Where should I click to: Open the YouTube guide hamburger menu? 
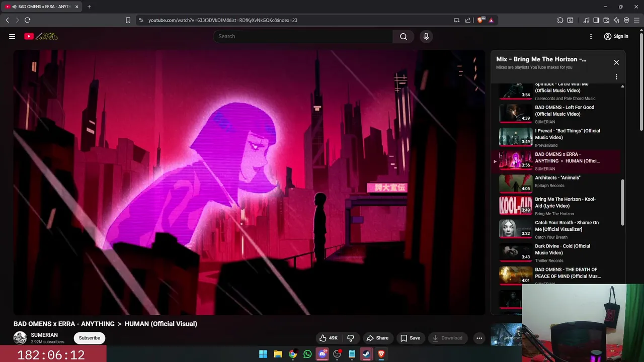pyautogui.click(x=12, y=36)
